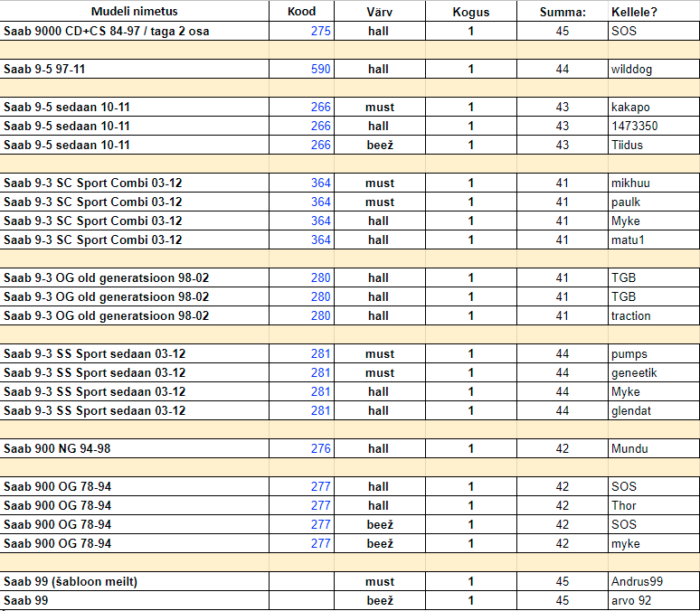This screenshot has width=700, height=611.
Task: Select 'must' color in Andrus99 row
Action: 380,581
